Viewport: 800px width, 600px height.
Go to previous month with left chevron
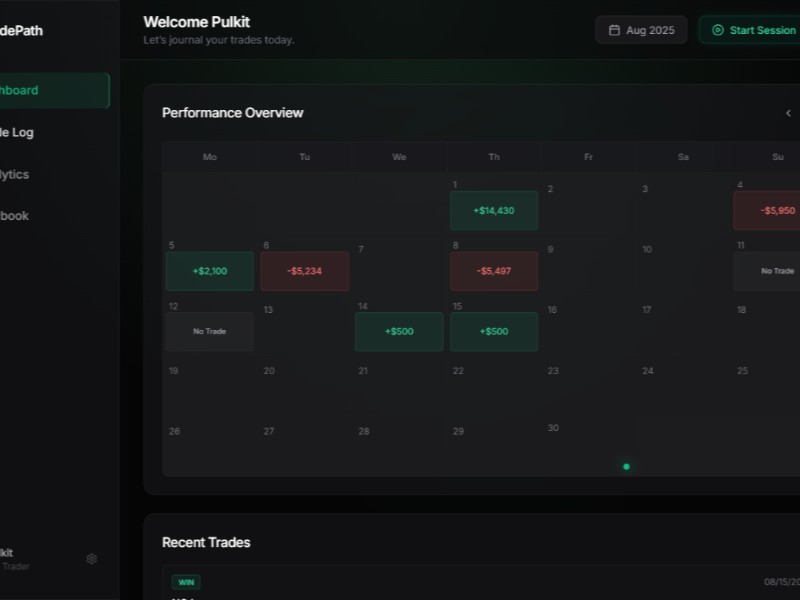tap(788, 113)
